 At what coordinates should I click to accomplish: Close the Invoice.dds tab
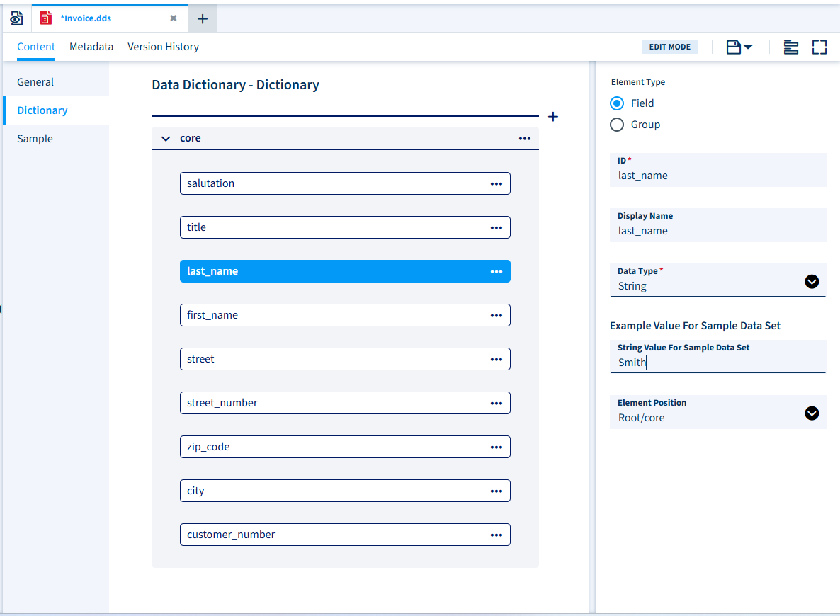(173, 18)
